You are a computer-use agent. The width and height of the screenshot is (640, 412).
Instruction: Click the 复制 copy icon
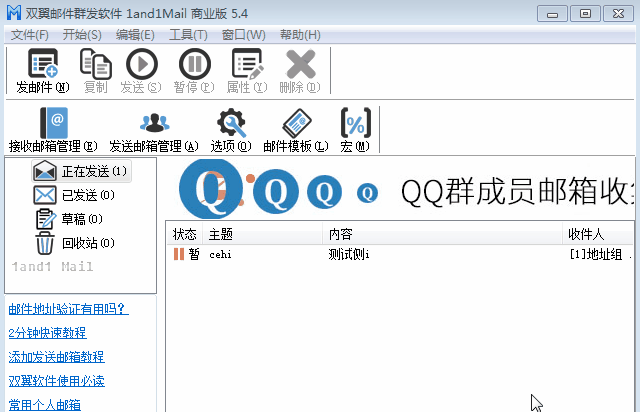(96, 63)
